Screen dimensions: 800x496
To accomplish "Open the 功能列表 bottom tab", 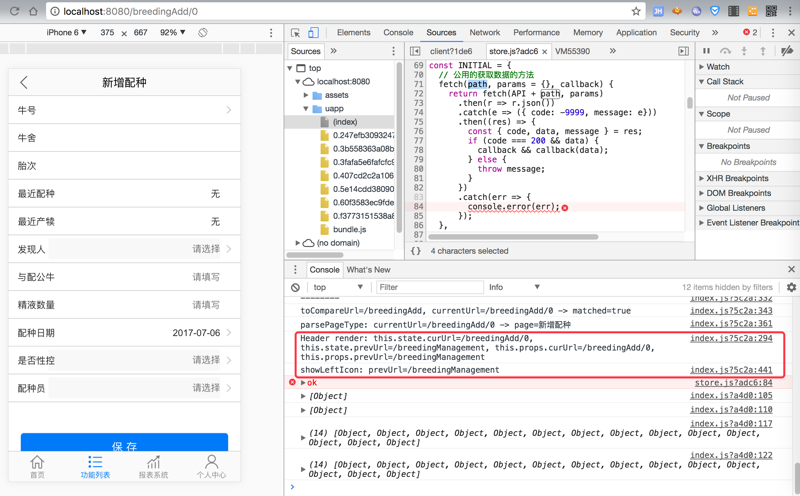I will click(95, 466).
